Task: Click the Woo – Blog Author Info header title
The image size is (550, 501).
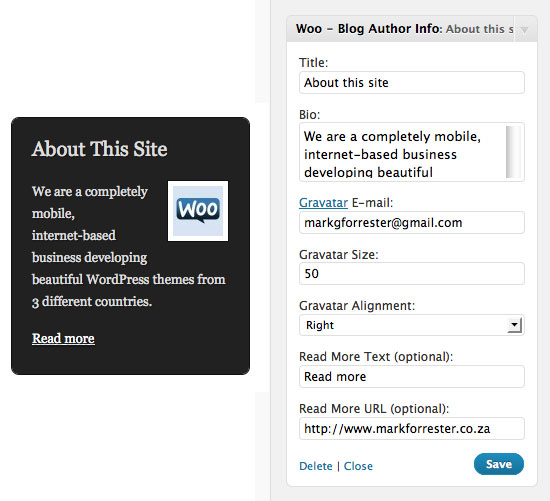Action: coord(368,29)
